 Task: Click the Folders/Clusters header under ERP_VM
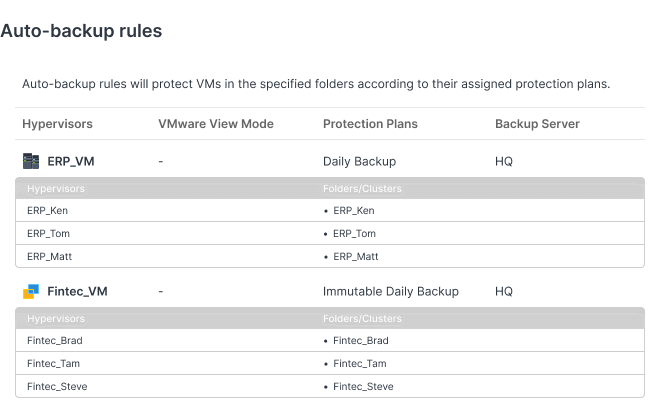tap(362, 188)
